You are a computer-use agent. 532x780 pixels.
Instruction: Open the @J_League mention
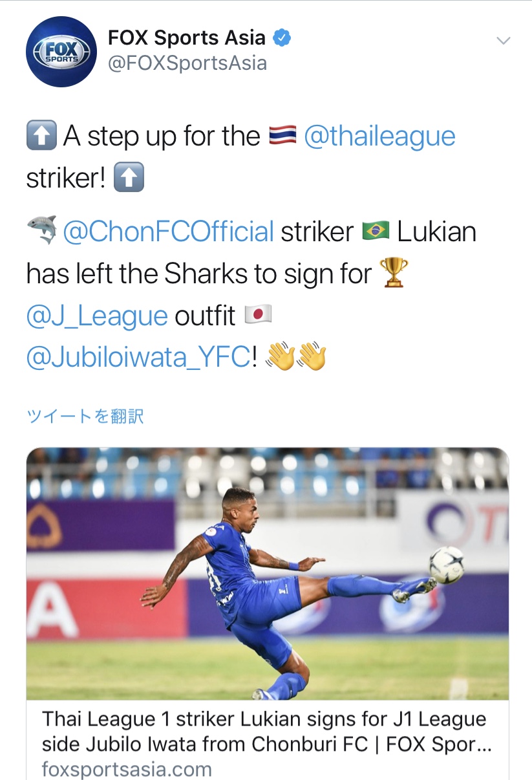[97, 316]
